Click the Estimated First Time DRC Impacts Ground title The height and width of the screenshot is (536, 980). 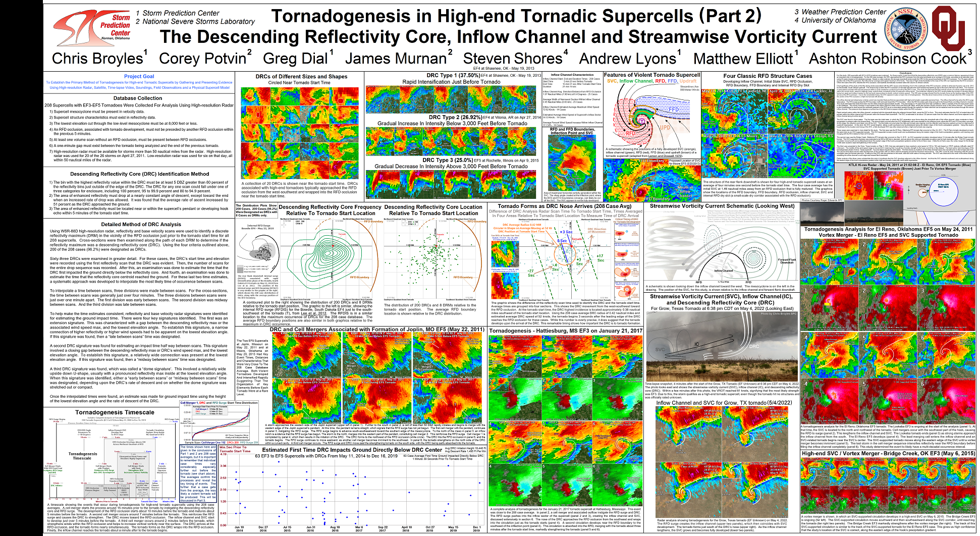point(352,449)
